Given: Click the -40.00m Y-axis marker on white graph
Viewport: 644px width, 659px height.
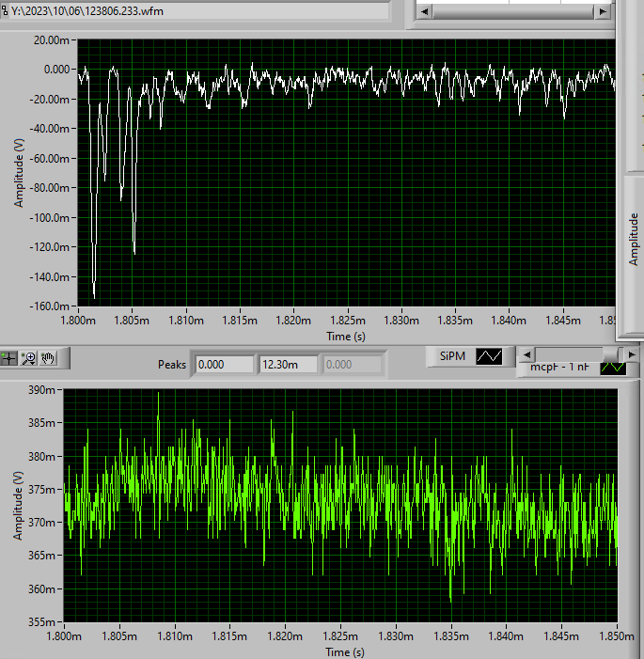Looking at the screenshot, I should pyautogui.click(x=49, y=129).
